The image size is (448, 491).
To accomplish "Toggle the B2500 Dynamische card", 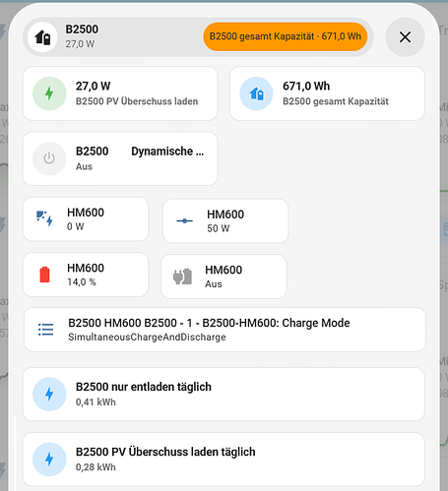I will 120,158.
